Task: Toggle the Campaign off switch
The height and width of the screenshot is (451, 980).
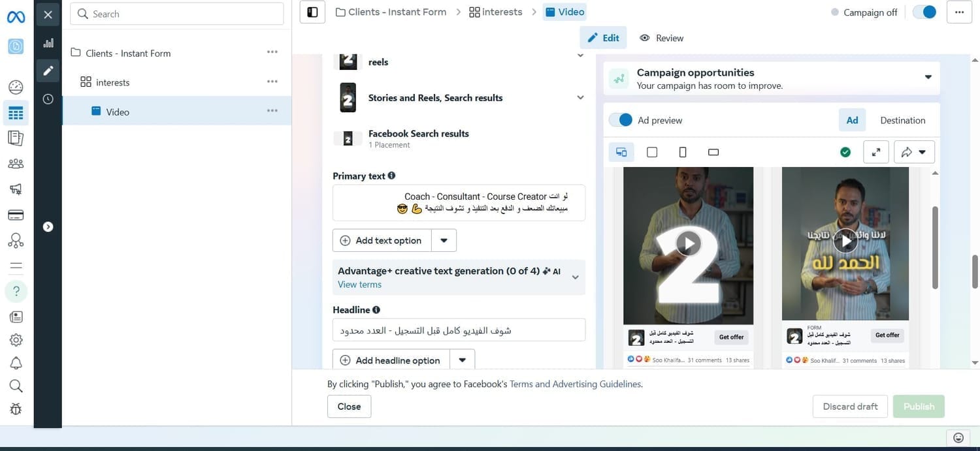Action: pyautogui.click(x=924, y=12)
